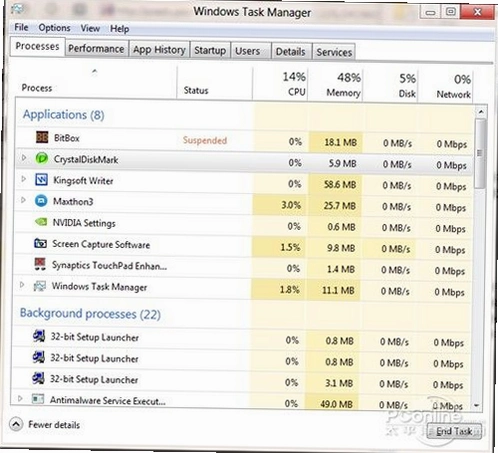Click Fewer details link

54,425
